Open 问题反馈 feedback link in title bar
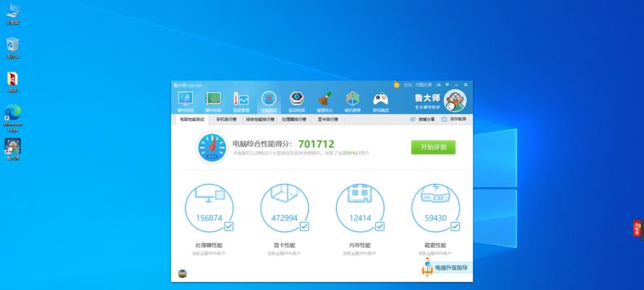This screenshot has width=644, height=290. point(424,85)
